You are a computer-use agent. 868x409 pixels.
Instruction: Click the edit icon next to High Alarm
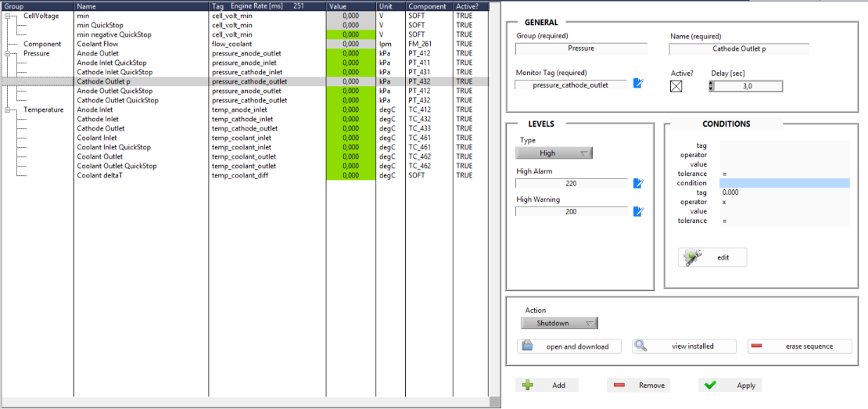click(638, 184)
